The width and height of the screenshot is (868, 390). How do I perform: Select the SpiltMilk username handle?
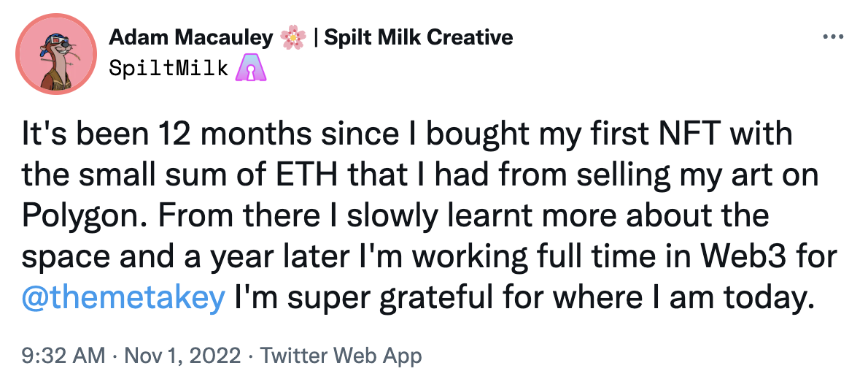[170, 68]
